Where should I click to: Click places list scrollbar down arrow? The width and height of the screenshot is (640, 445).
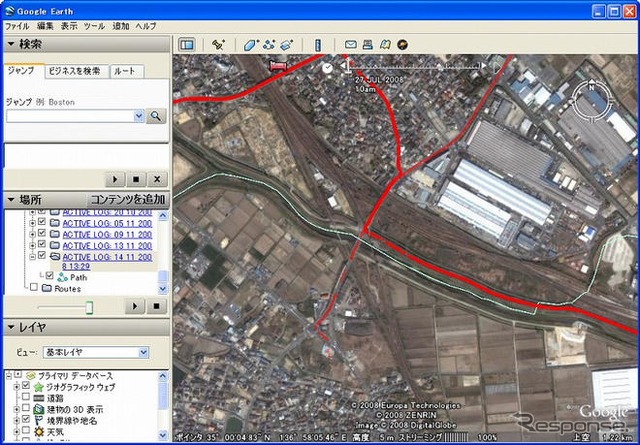tap(162, 289)
